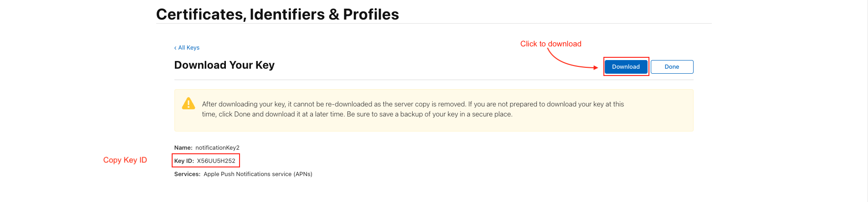868x202 pixels.
Task: Click the Certificates, Identifiers & Profiles heading
Action: [277, 15]
